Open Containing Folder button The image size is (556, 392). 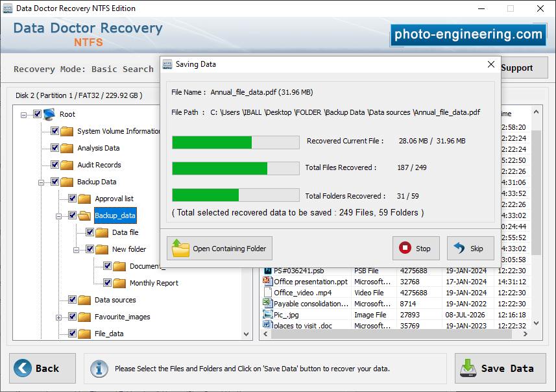click(219, 249)
